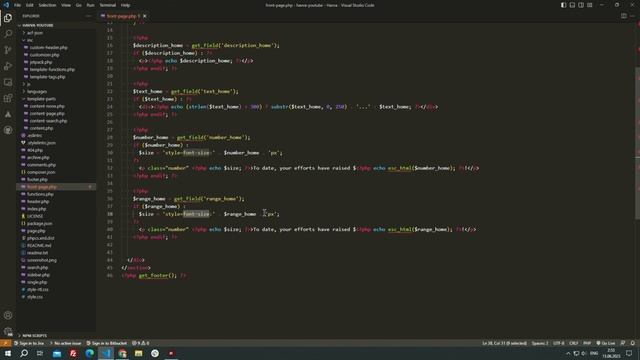The width and height of the screenshot is (640, 360).
Task: Click the UTF-8 encoding indicator
Action: [x=559, y=343]
